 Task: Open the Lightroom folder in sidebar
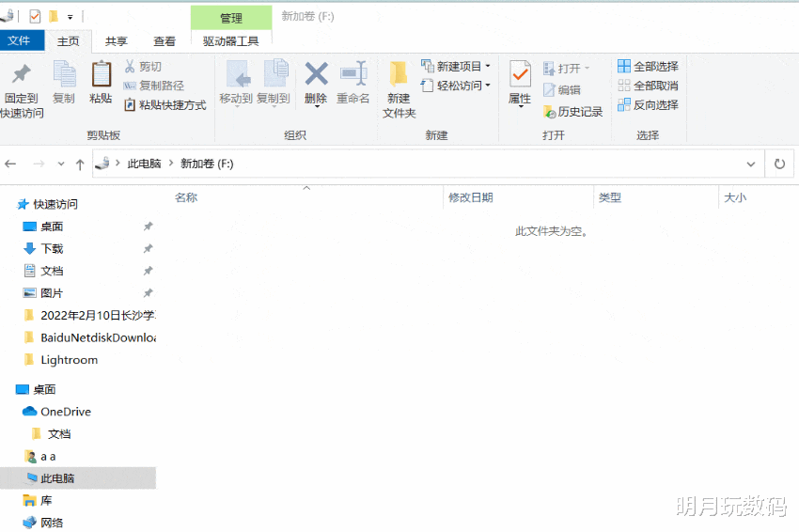pyautogui.click(x=69, y=360)
